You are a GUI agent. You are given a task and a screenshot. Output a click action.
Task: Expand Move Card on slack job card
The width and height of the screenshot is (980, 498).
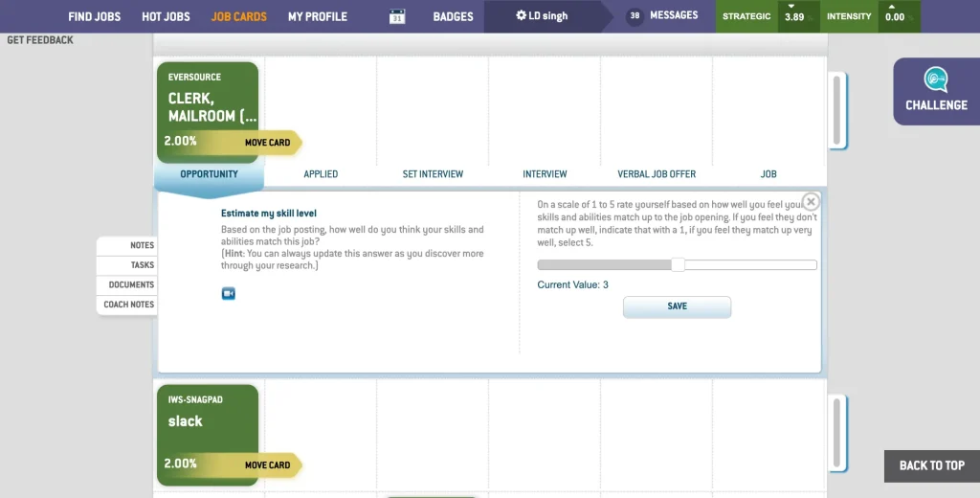pos(268,465)
